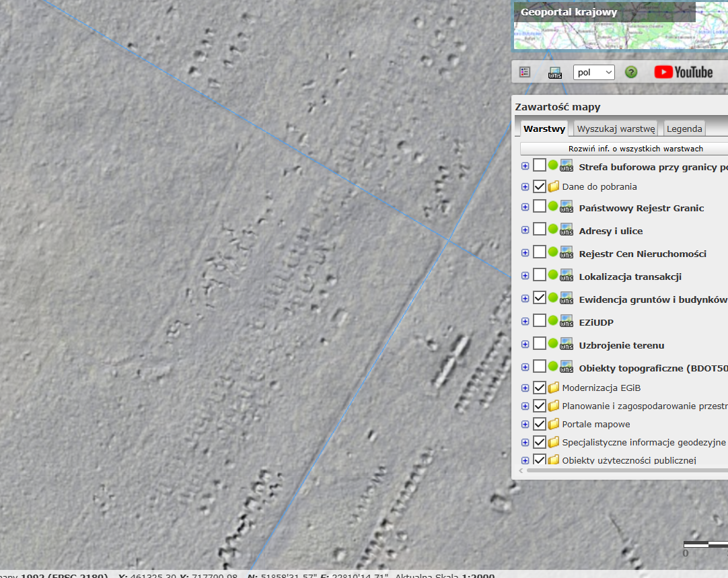This screenshot has width=728, height=578.
Task: Click green status dot of Uzbrojenie terenu
Action: click(x=552, y=345)
